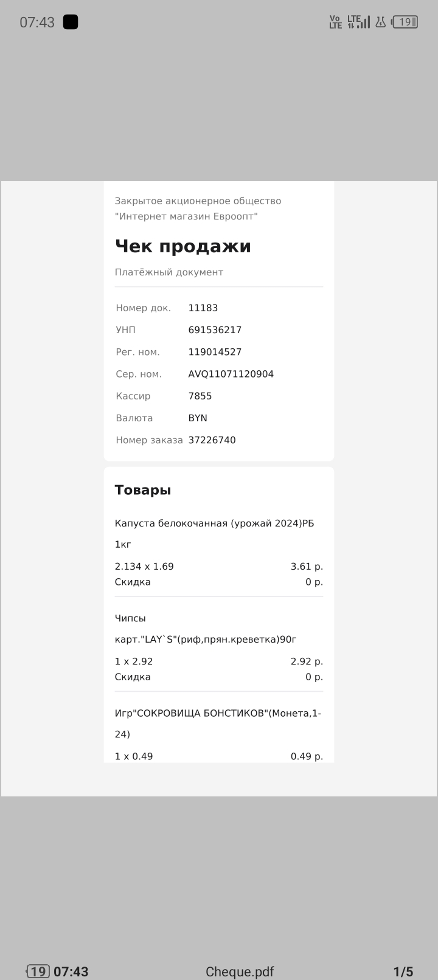Tap the VoLTE status icon
The image size is (438, 980).
(335, 22)
